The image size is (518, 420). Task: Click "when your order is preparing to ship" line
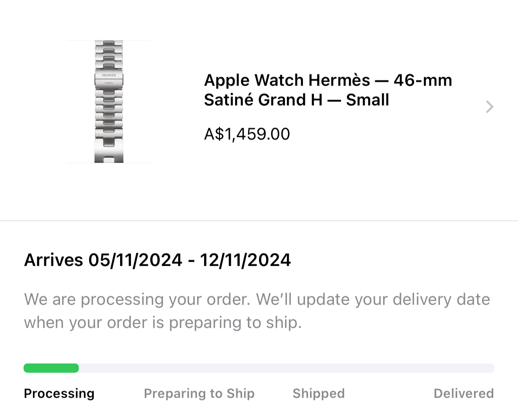click(x=162, y=323)
